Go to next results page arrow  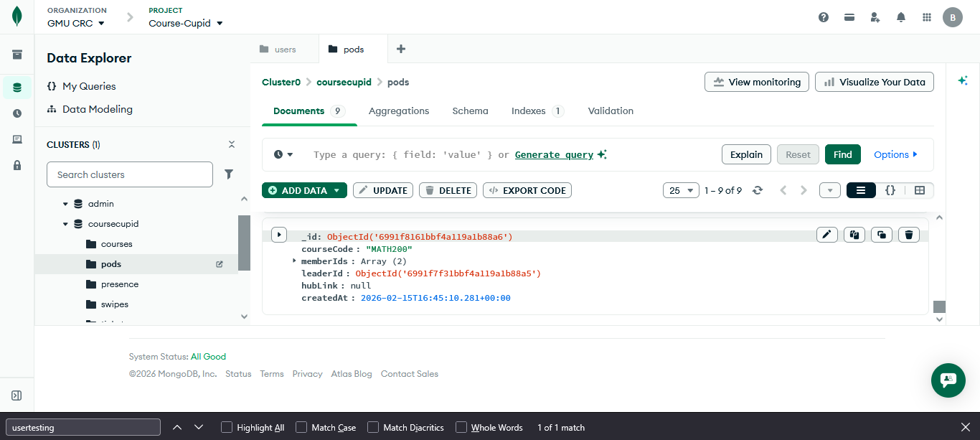click(804, 190)
